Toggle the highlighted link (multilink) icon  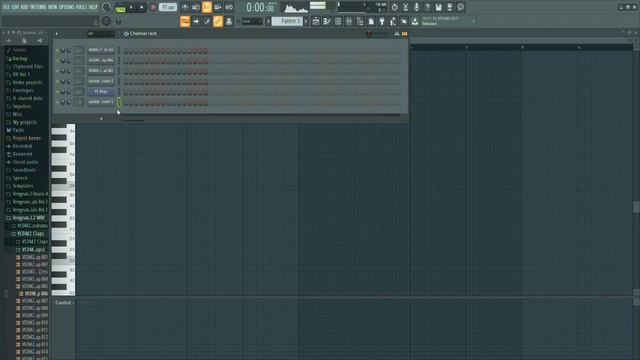(218, 21)
